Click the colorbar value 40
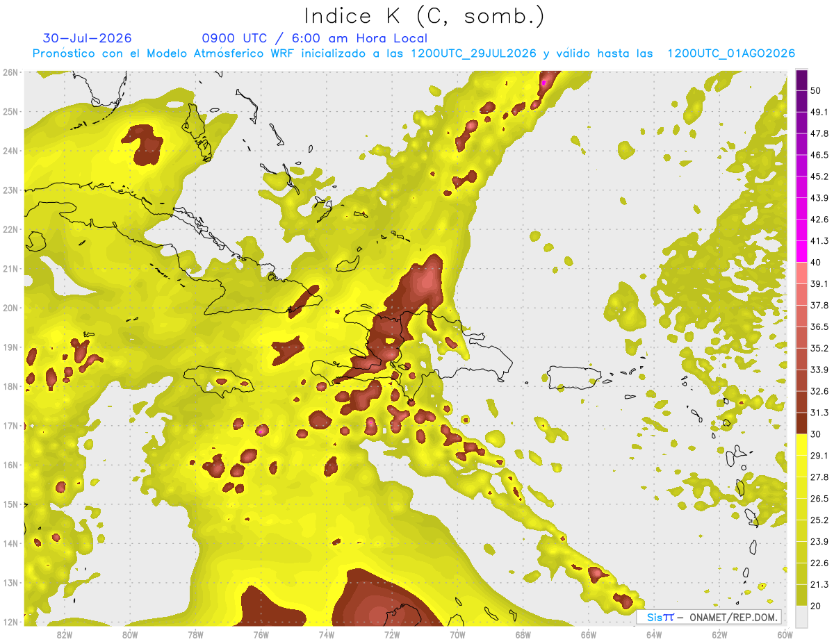This screenshot has width=834, height=644. tap(816, 263)
